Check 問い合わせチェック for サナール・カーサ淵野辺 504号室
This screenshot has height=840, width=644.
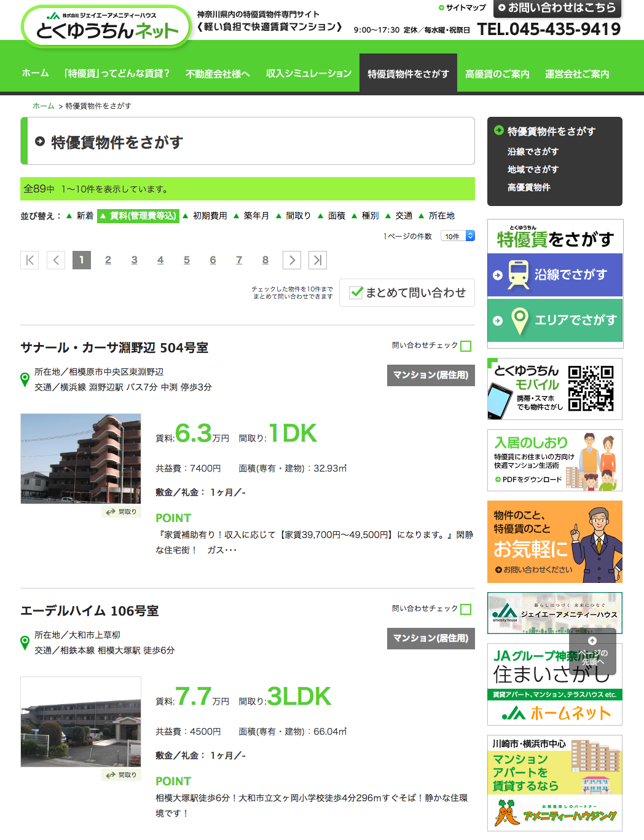pos(466,346)
